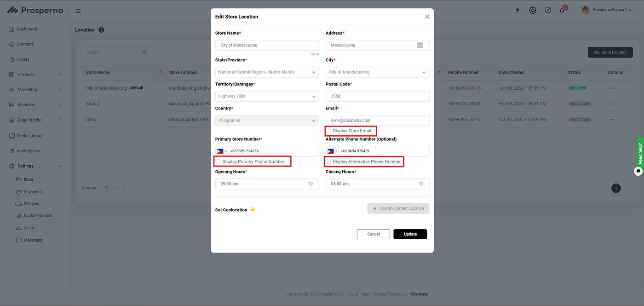
Task: Expand the City dropdown
Action: [x=377, y=72]
